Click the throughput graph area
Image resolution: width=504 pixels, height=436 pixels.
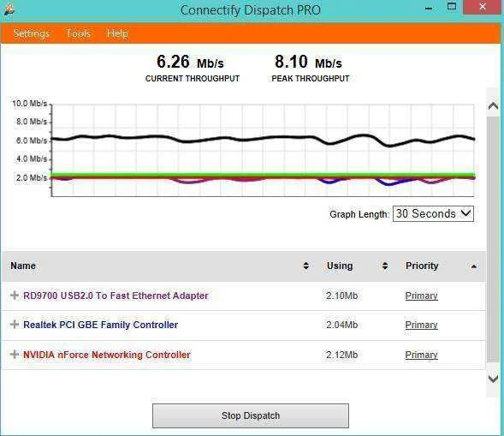point(263,150)
